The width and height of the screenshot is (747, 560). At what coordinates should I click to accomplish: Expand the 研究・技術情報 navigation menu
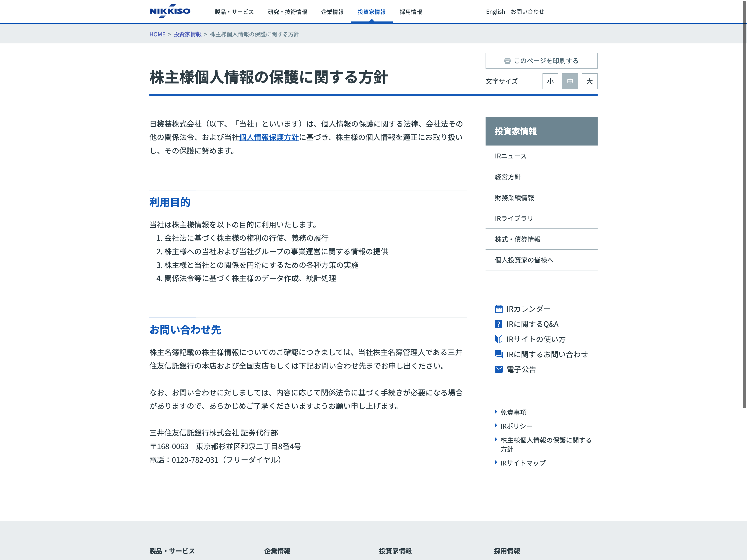[x=287, y=12]
